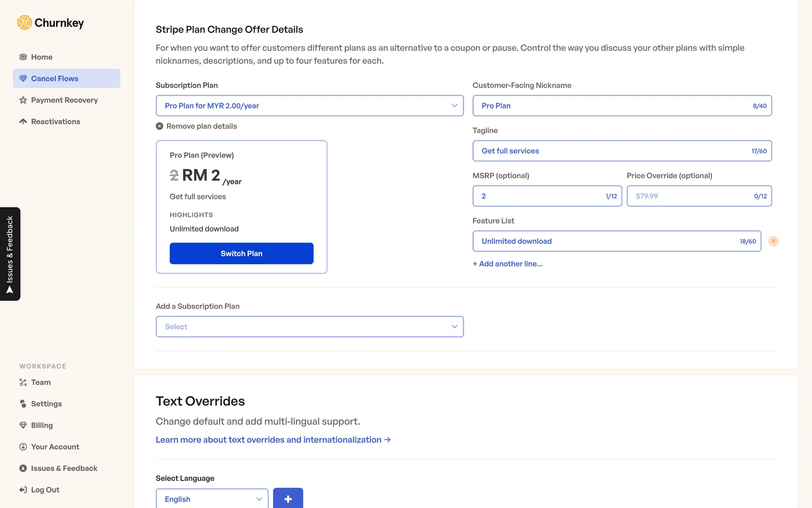The image size is (812, 508).
Task: Click the Remove plan details x icon
Action: pos(159,126)
